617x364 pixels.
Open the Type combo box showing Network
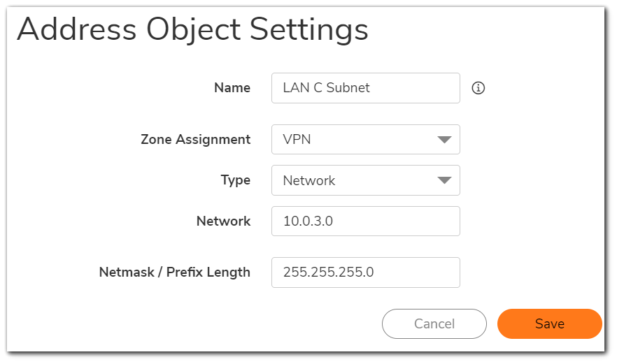(366, 180)
